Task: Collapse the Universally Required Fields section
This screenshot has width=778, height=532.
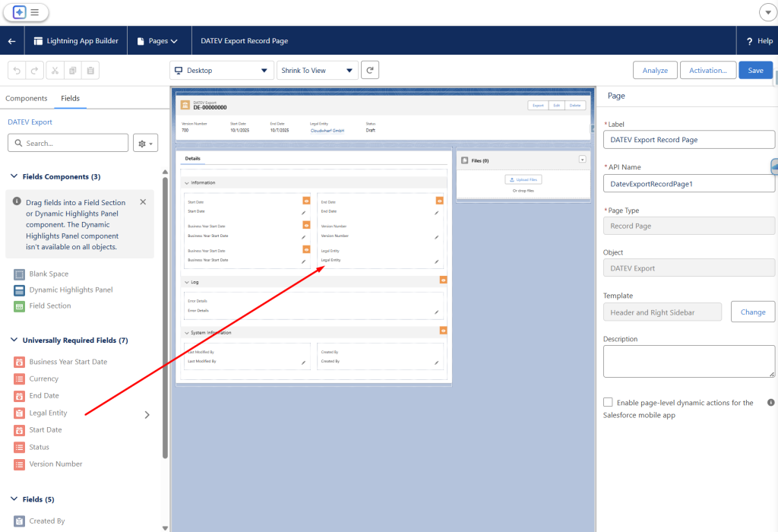Action: (14, 340)
